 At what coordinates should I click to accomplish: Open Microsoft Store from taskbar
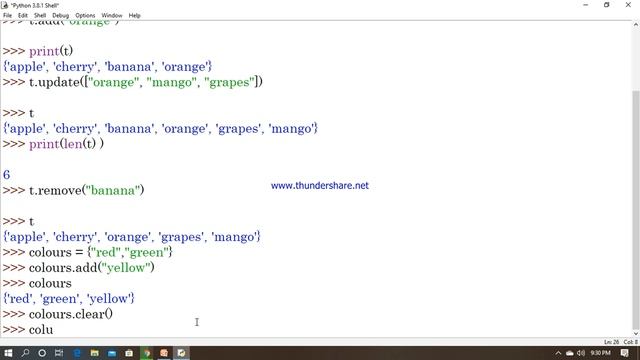point(129,353)
